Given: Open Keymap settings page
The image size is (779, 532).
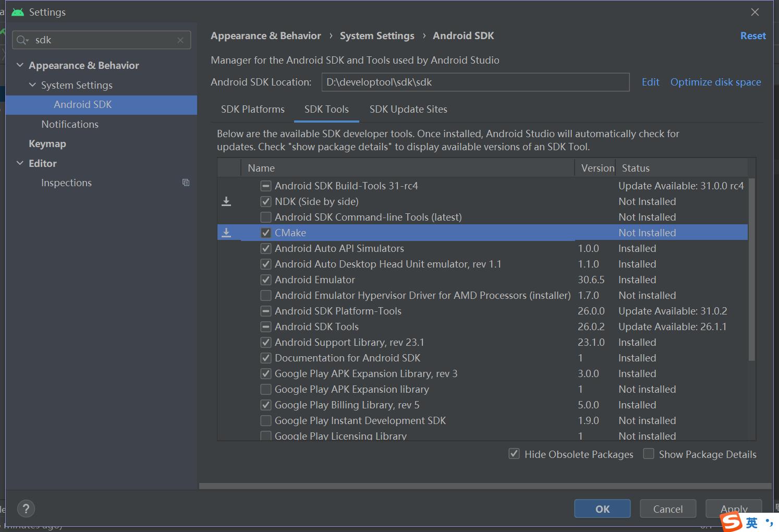Looking at the screenshot, I should coord(47,144).
